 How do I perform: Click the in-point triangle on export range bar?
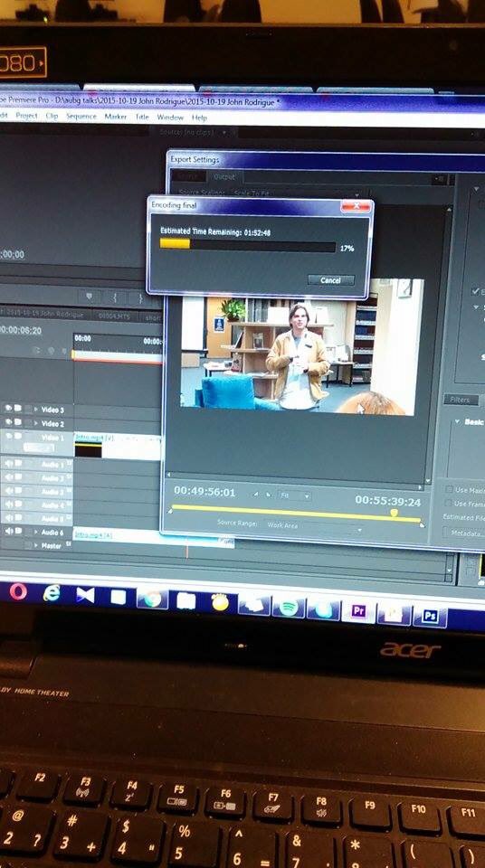pyautogui.click(x=170, y=512)
